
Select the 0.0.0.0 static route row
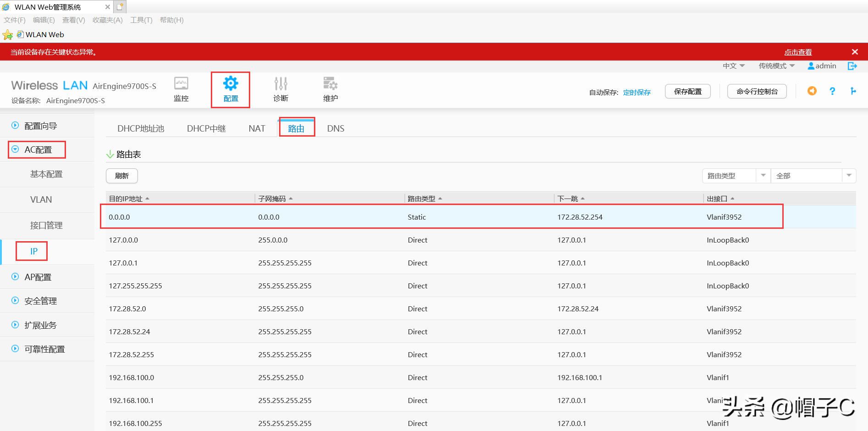[481, 217]
